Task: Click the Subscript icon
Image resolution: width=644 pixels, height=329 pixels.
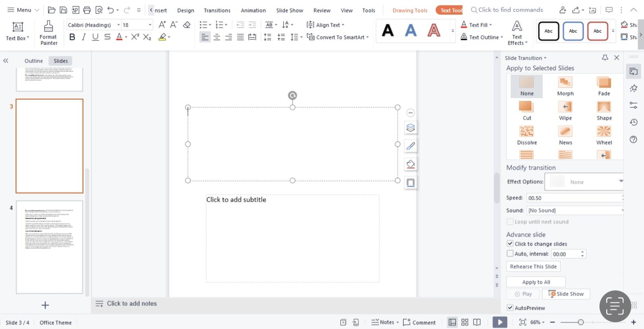Action: [x=147, y=37]
